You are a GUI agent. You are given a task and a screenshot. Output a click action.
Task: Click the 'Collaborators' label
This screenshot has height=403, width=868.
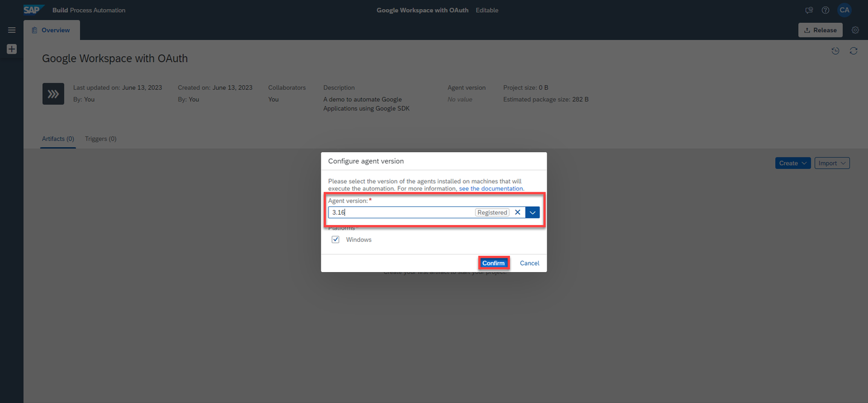[287, 87]
